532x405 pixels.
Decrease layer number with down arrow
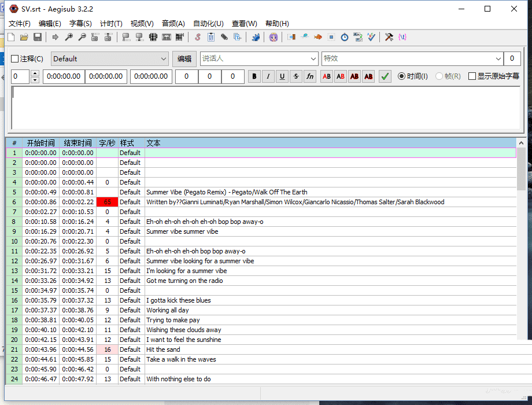[35, 80]
